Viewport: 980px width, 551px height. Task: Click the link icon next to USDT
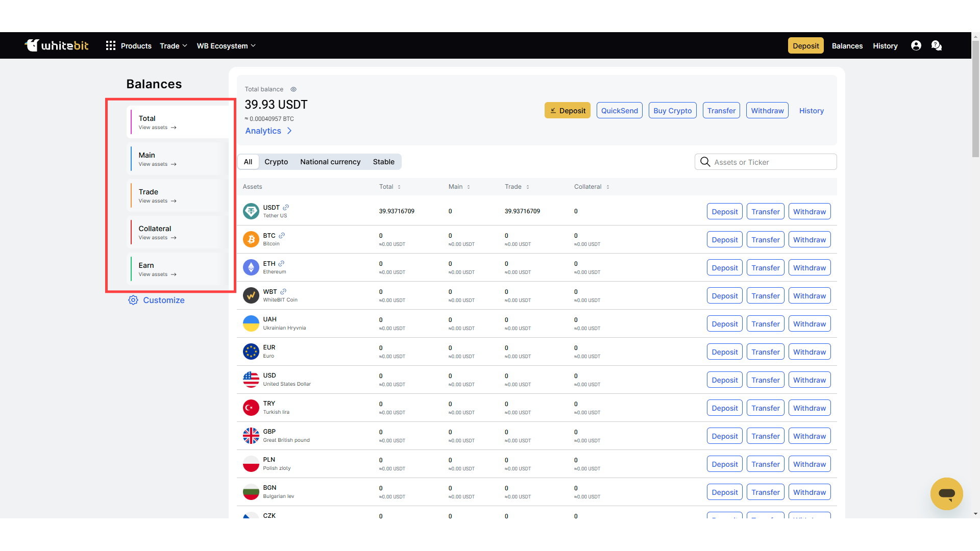(286, 207)
